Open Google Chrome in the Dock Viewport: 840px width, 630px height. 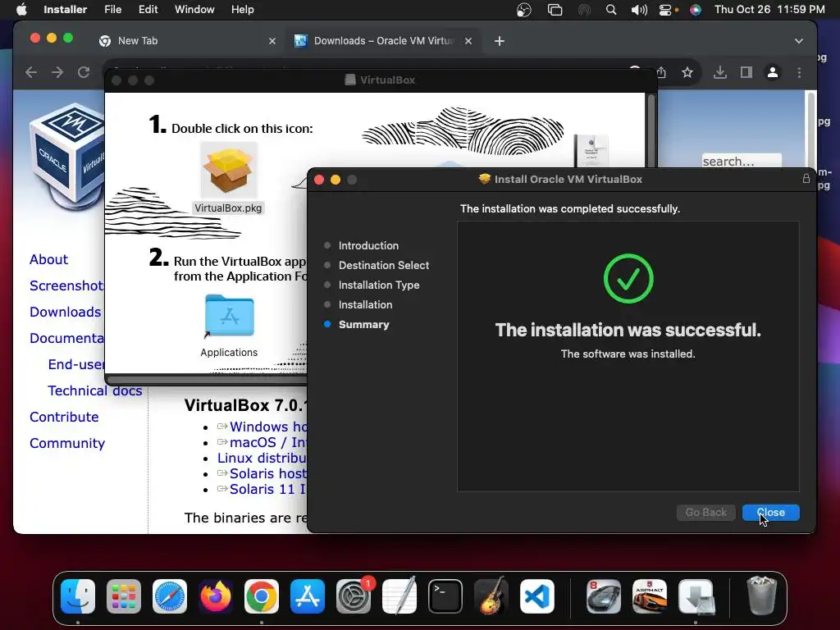262,596
